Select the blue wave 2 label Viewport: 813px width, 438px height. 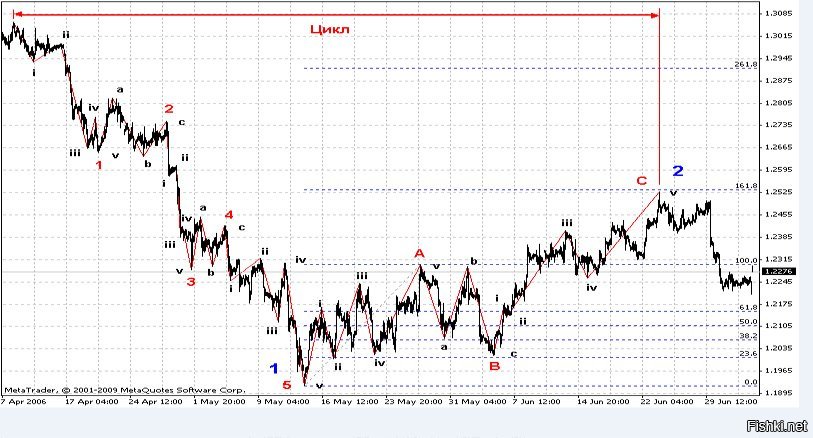[x=677, y=170]
